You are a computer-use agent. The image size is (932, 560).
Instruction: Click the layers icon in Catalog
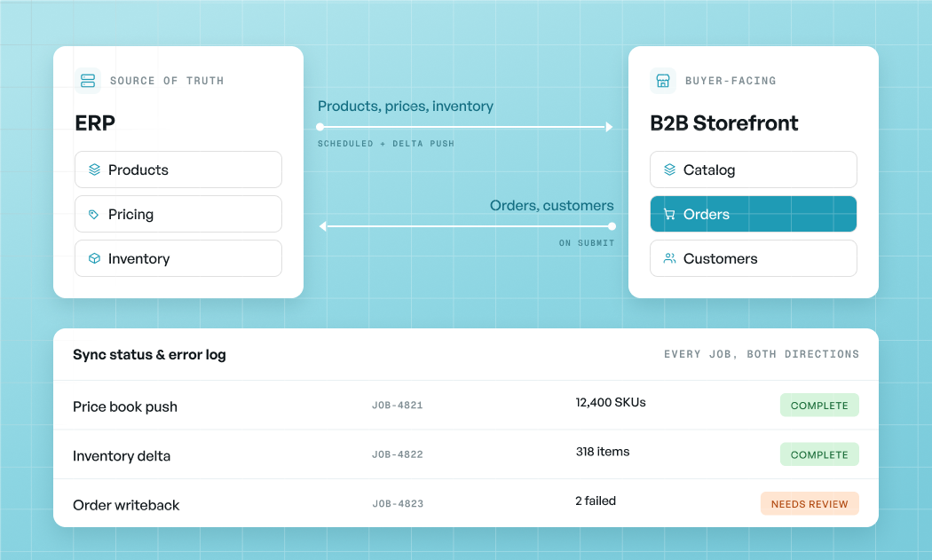[670, 170]
